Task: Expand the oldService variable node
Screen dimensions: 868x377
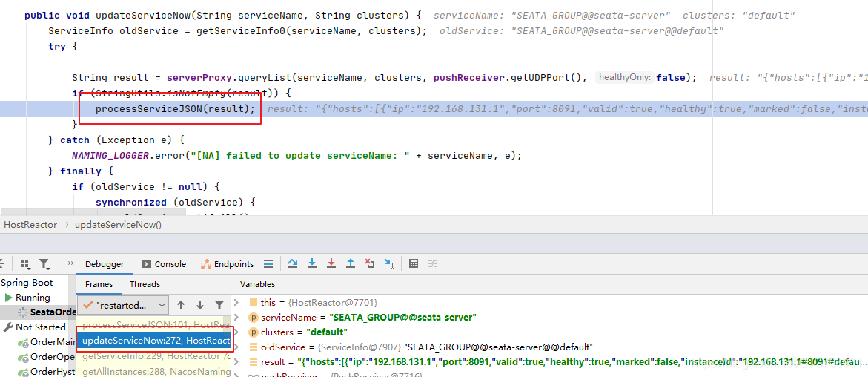Action: pyautogui.click(x=237, y=347)
